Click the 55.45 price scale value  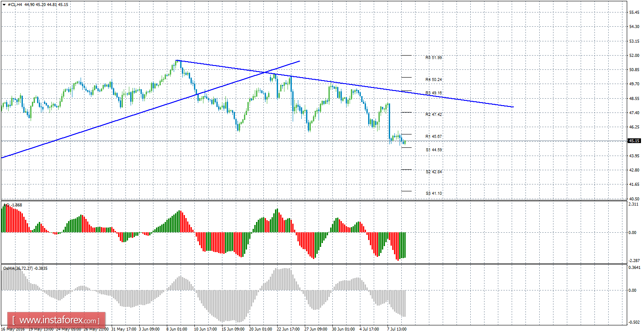pos(634,12)
